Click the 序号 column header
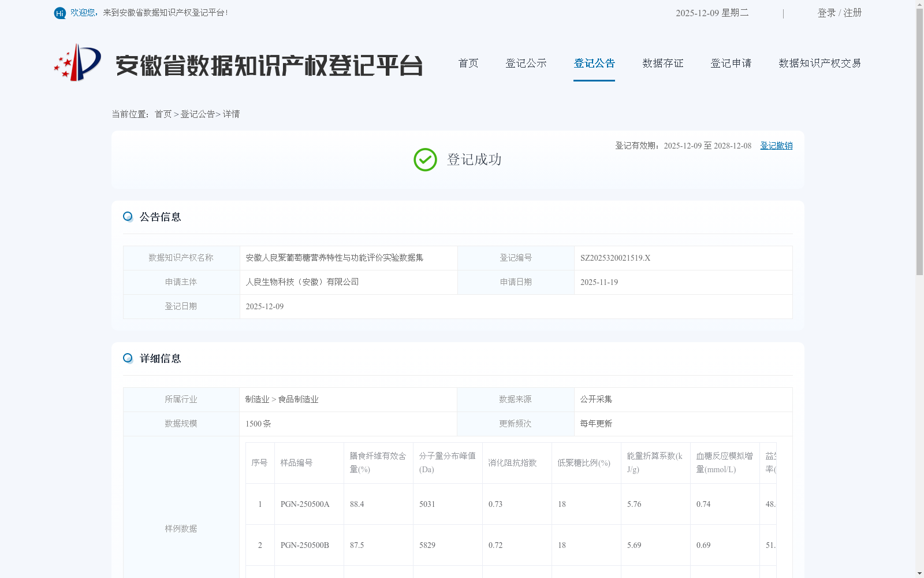The height and width of the screenshot is (578, 924). (260, 463)
